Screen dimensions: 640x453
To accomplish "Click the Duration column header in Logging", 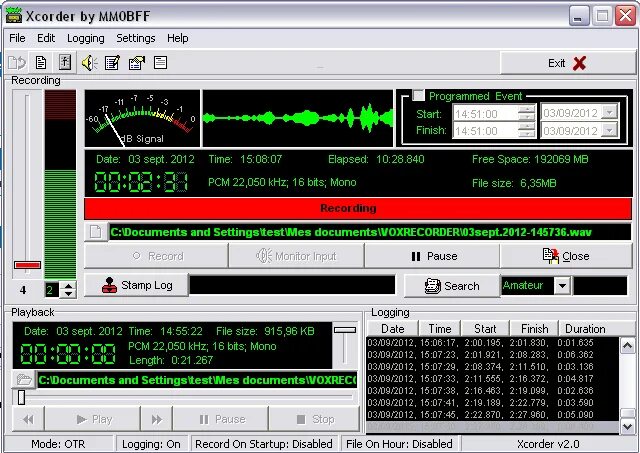I will [x=585, y=329].
